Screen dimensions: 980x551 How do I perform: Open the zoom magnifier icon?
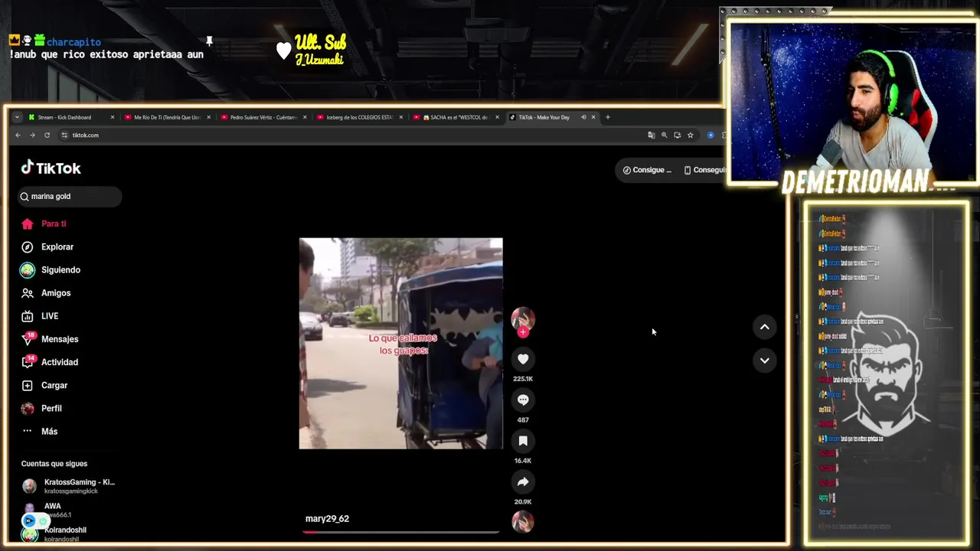[x=665, y=135]
